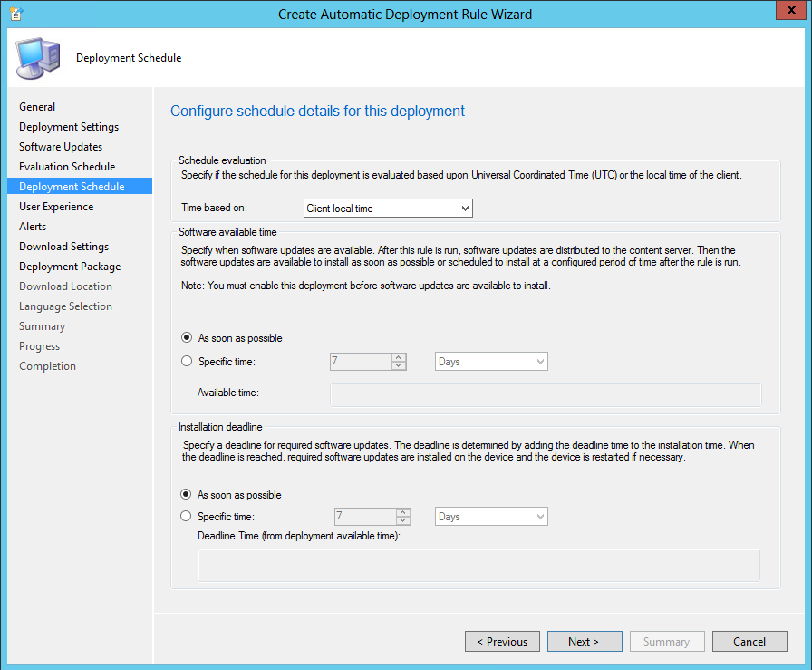
Task: Click the wizard title bar icon
Action: (x=16, y=14)
